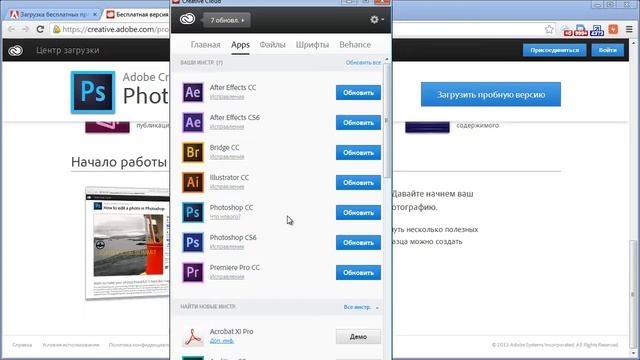Click the Premiere Pro CC app icon
This screenshot has width=640, height=360.
[x=193, y=273]
